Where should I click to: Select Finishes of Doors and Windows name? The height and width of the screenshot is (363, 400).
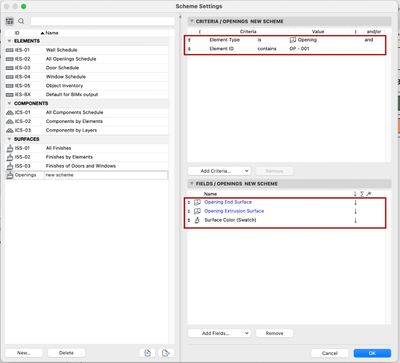81,166
